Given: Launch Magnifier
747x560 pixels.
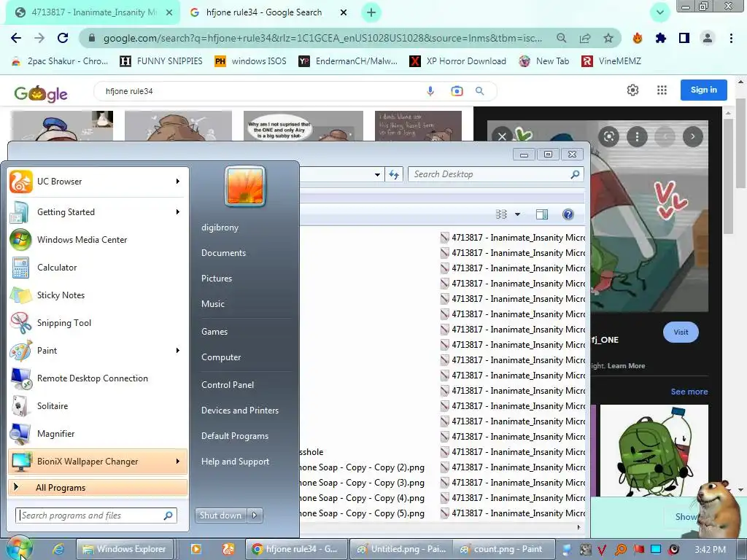Looking at the screenshot, I should [98, 433].
